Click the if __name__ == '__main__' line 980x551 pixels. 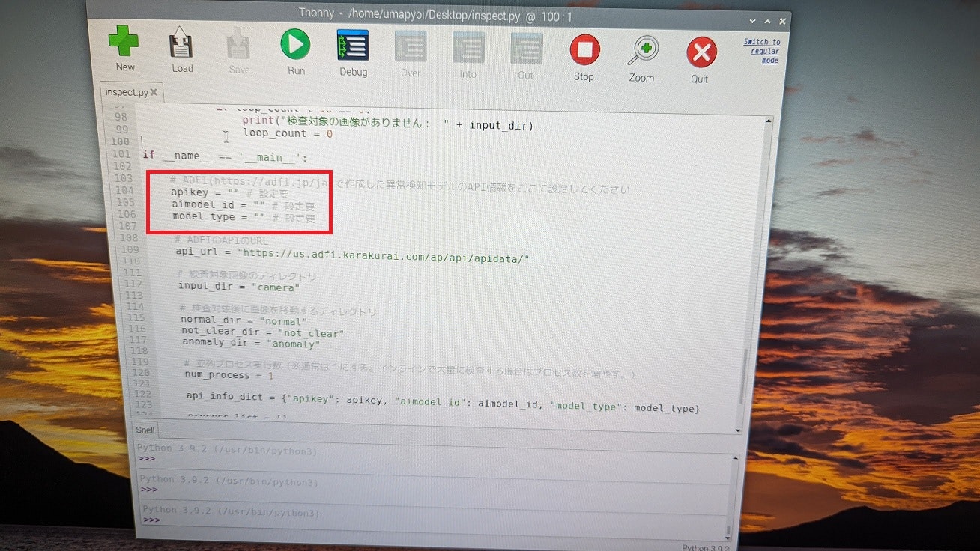[225, 156]
